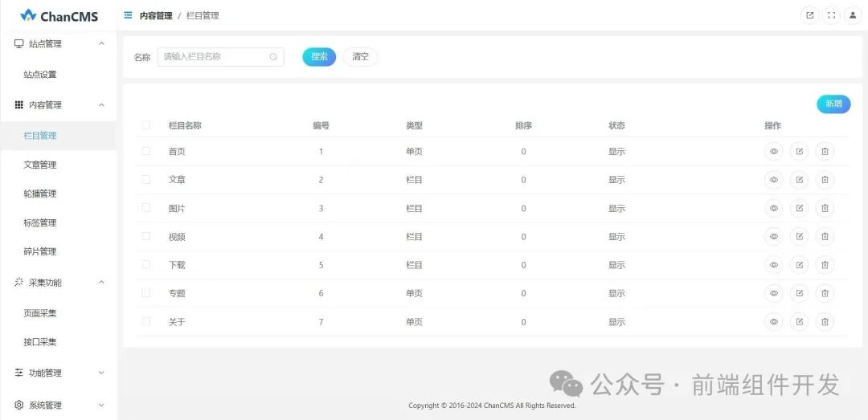Click the eye view icon for 首页
The height and width of the screenshot is (420, 868).
[x=774, y=151]
